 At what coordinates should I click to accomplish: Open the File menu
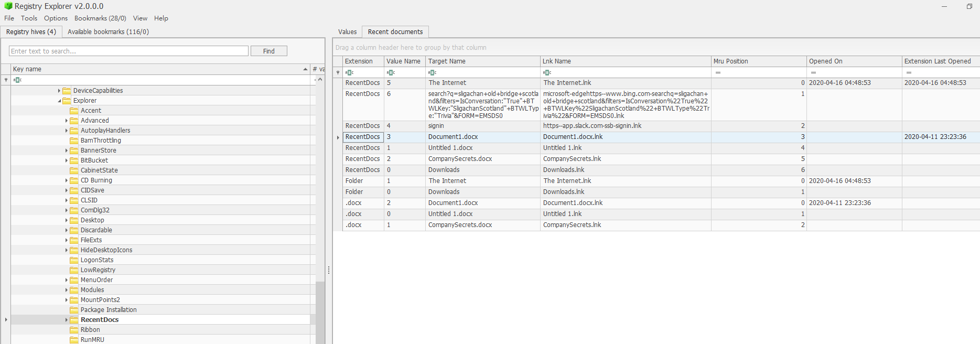[9, 18]
